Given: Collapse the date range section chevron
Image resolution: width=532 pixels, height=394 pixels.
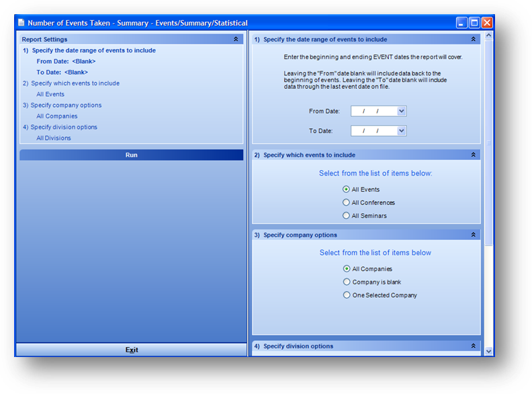Looking at the screenshot, I should point(474,40).
